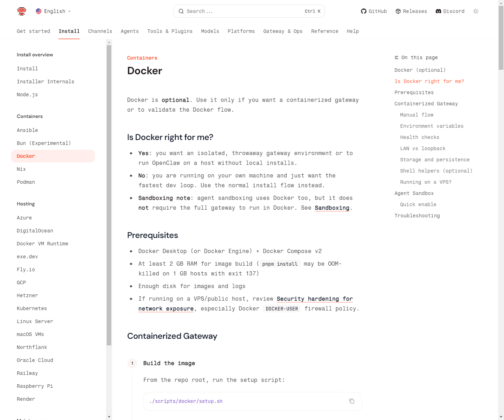Click the page vertical scrollbar thumb
Image resolution: width=504 pixels, height=420 pixels.
(501, 38)
